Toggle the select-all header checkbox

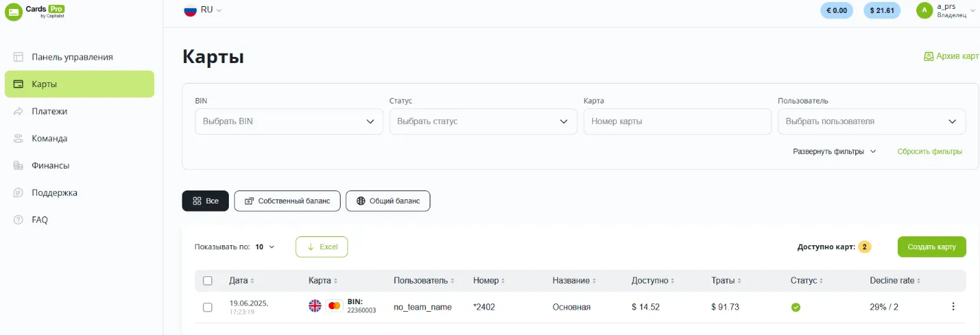(x=208, y=281)
